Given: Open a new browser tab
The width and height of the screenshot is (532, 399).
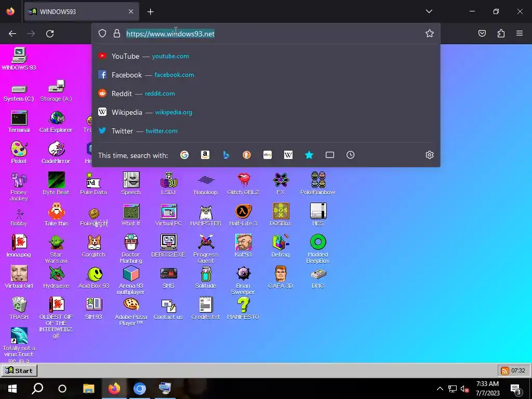Looking at the screenshot, I should (151, 12).
